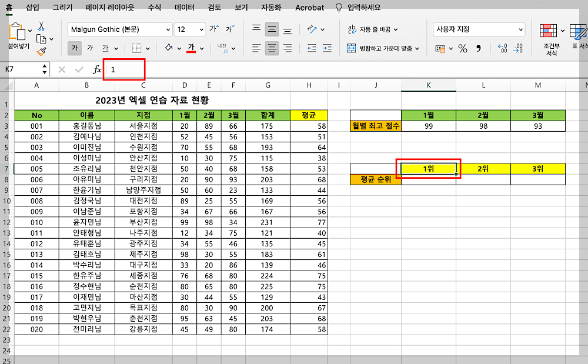This screenshot has width=588, height=364.
Task: Open font color dropdown arrow
Action: coord(202,48)
